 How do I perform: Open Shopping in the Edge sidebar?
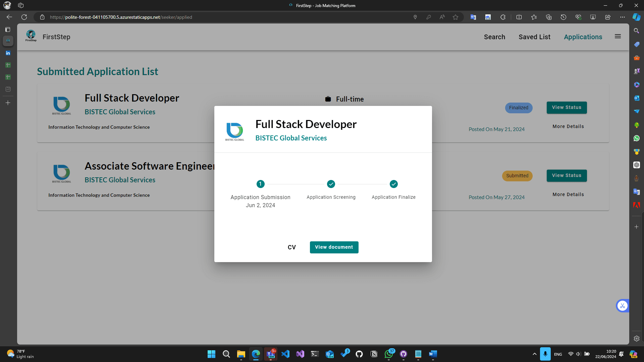pos(637,44)
